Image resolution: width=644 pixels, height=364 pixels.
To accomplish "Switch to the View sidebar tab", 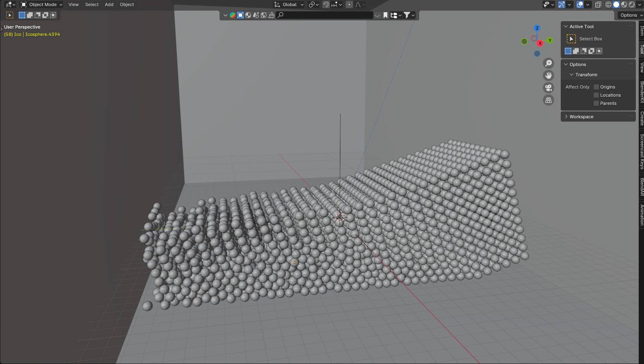I will coord(642,67).
